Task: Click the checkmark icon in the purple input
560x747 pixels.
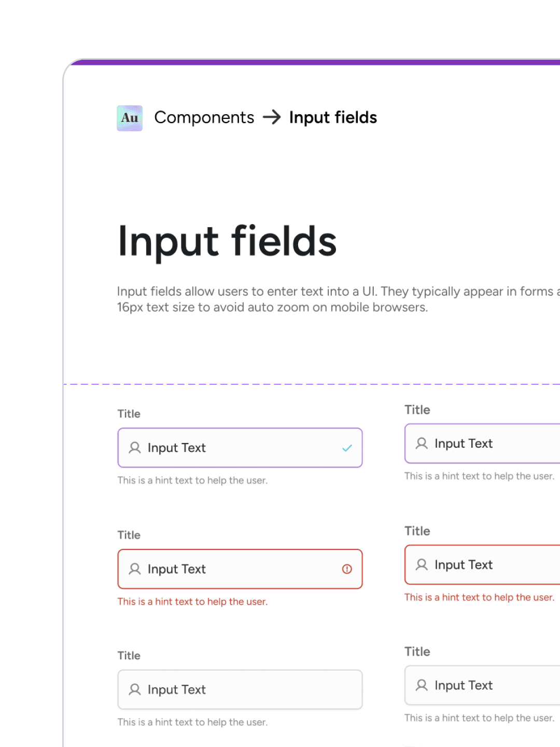Action: tap(347, 448)
